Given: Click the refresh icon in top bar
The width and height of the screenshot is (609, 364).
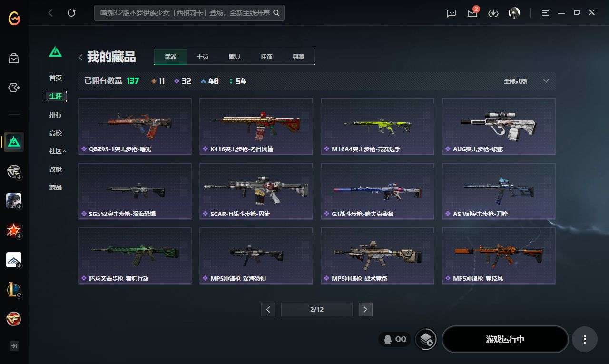Looking at the screenshot, I should (x=71, y=13).
